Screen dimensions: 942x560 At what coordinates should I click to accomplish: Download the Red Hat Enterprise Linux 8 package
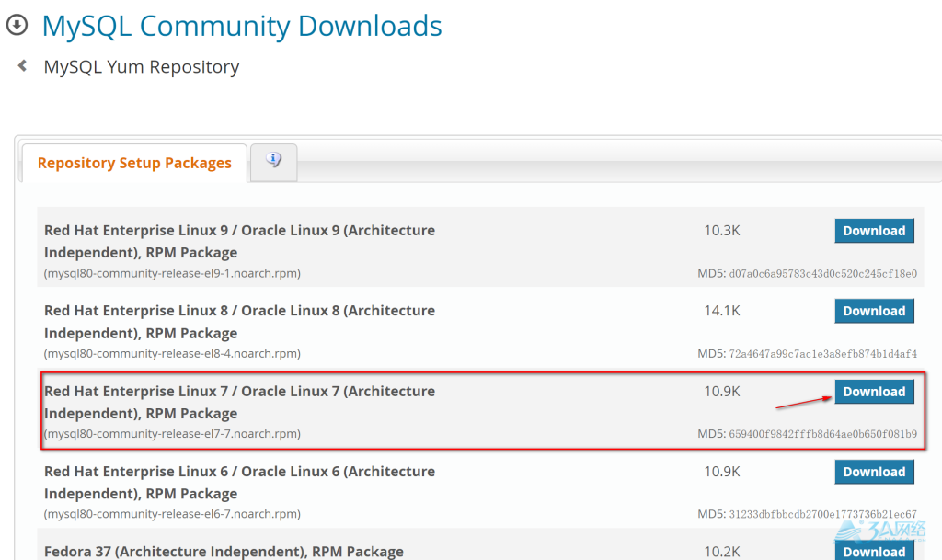click(874, 311)
